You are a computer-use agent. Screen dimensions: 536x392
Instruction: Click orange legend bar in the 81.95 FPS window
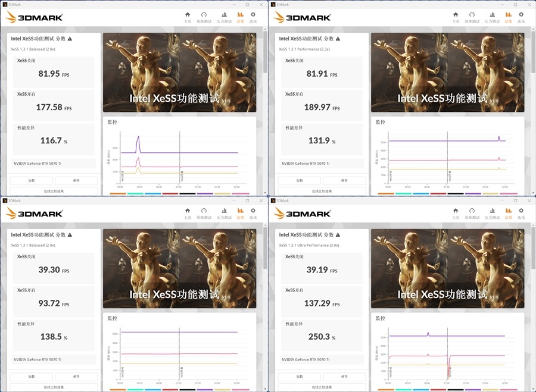click(x=118, y=193)
